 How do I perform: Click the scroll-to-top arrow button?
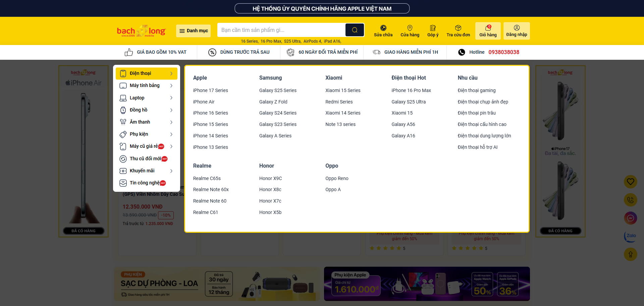click(x=630, y=254)
